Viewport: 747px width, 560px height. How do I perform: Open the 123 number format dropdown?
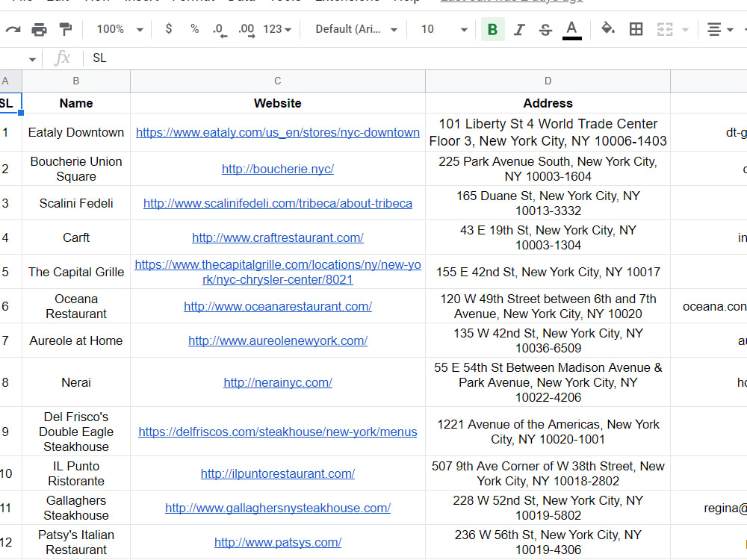[277, 30]
